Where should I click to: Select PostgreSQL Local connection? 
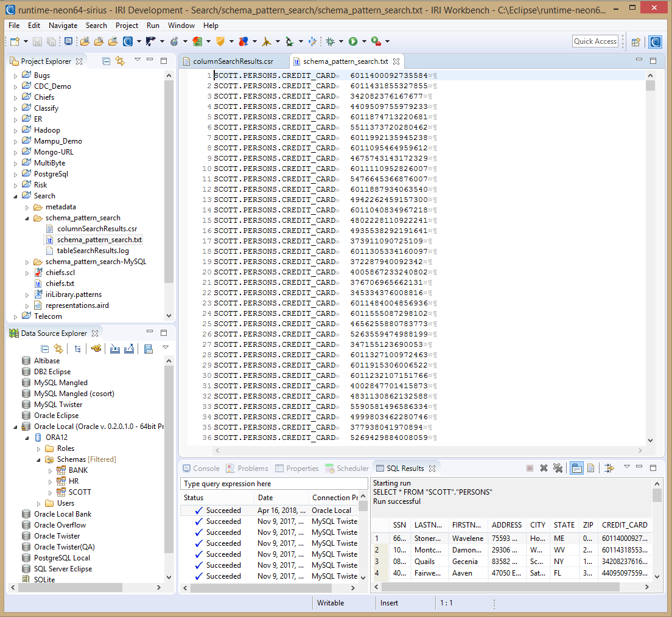(61, 558)
